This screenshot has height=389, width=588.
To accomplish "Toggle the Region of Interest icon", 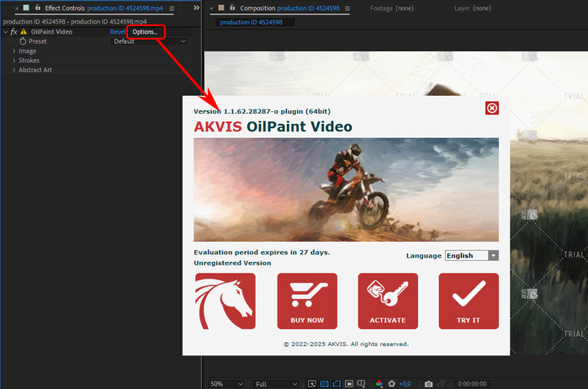I will click(349, 384).
